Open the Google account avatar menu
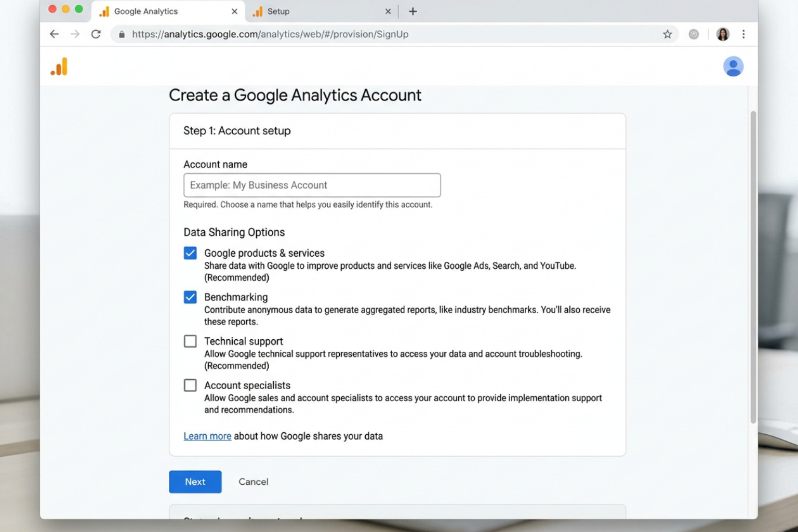798x532 pixels. point(733,66)
